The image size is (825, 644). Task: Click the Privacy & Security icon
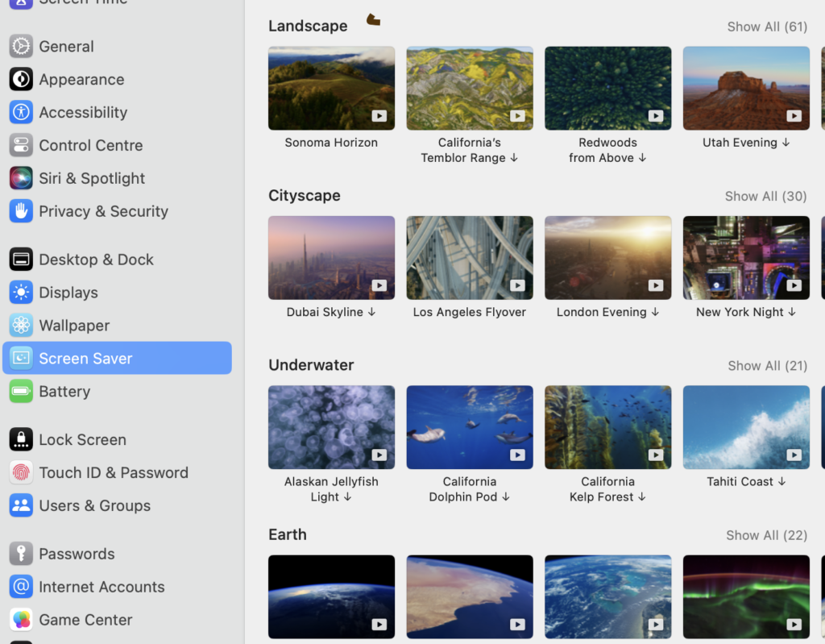(x=20, y=211)
